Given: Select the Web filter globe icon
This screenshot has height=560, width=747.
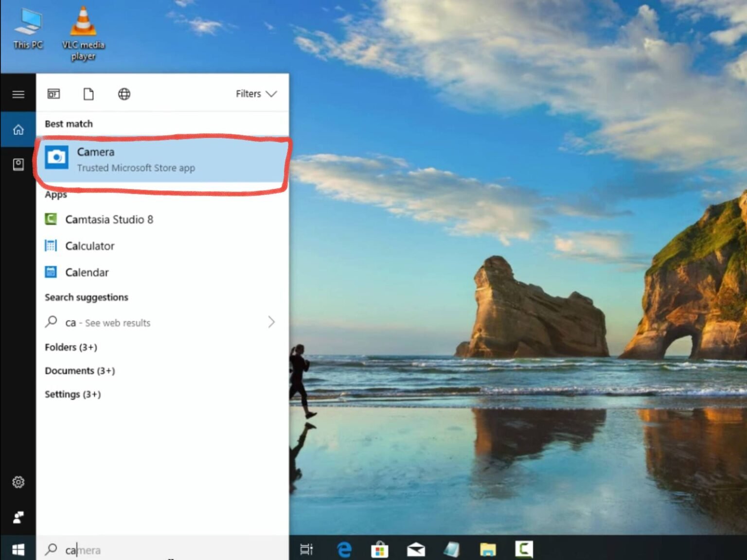Looking at the screenshot, I should point(124,93).
